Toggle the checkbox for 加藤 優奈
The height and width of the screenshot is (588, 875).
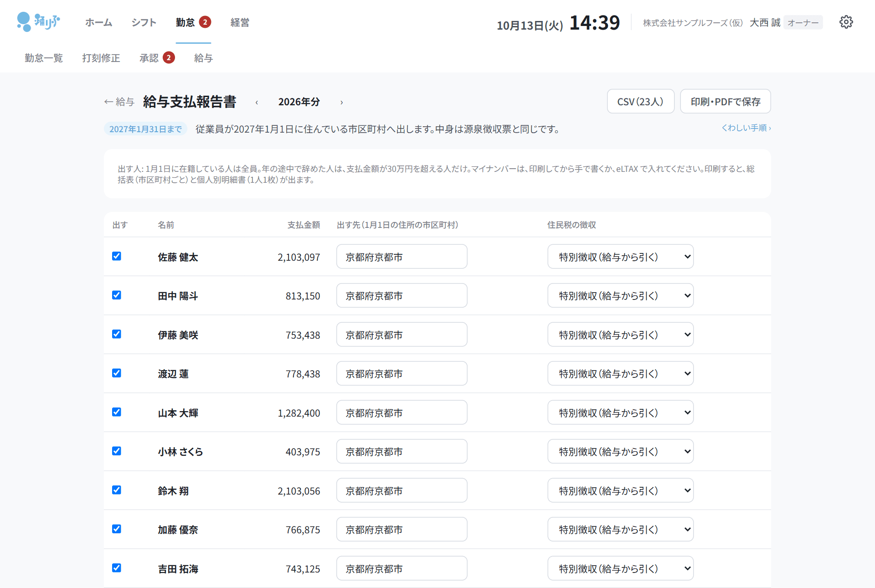117,529
